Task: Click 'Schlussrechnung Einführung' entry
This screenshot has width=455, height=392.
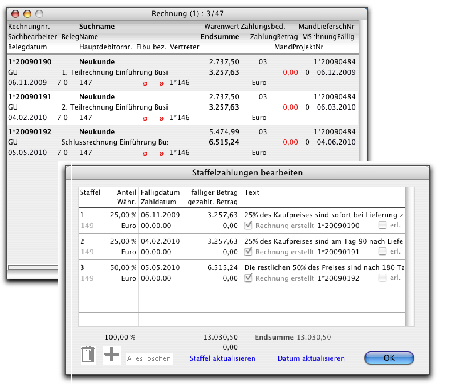Action: [x=115, y=142]
